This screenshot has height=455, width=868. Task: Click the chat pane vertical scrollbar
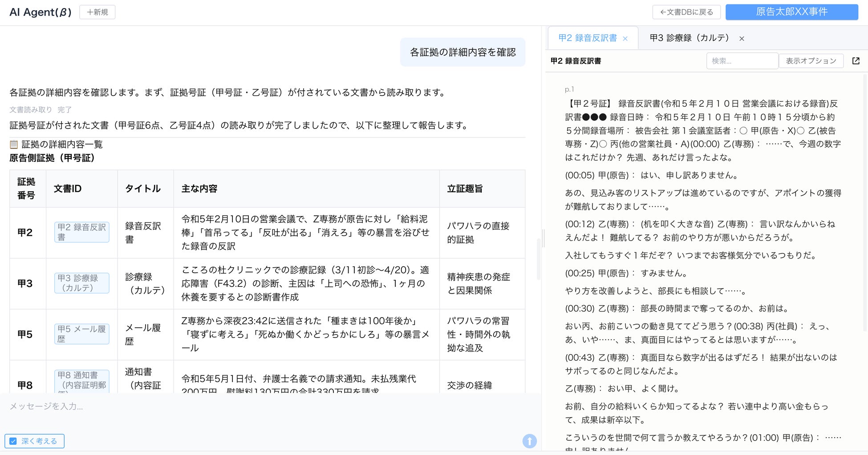(x=539, y=259)
